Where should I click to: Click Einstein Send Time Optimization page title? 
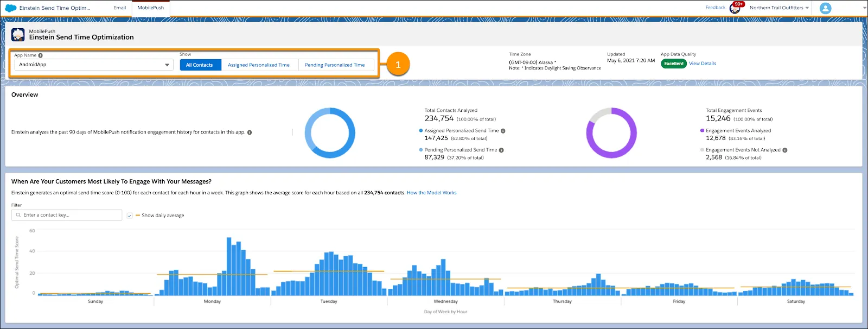click(81, 37)
